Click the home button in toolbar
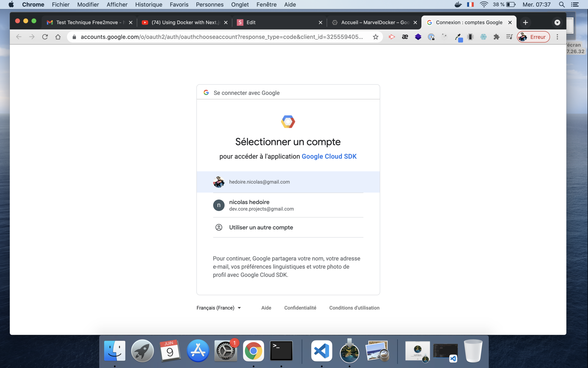Viewport: 588px width, 368px height. [58, 37]
